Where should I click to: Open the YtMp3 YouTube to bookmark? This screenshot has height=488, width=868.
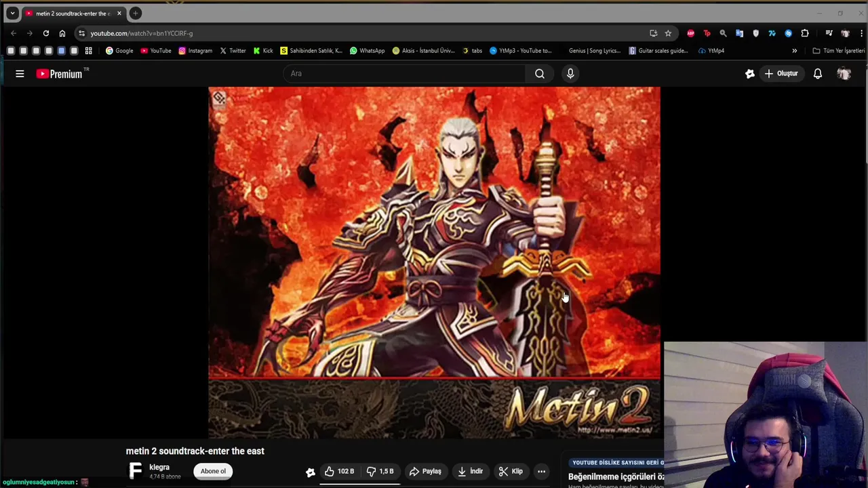pos(521,51)
